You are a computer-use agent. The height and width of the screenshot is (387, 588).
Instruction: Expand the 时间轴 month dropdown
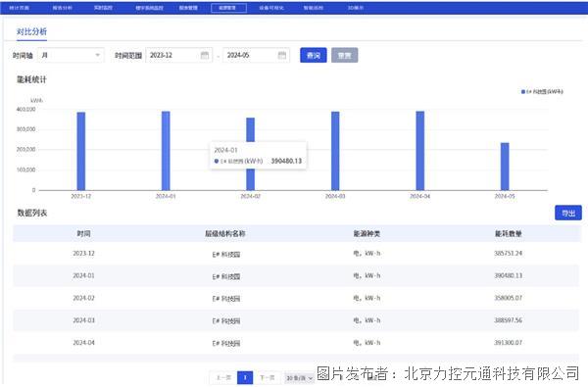(x=72, y=56)
